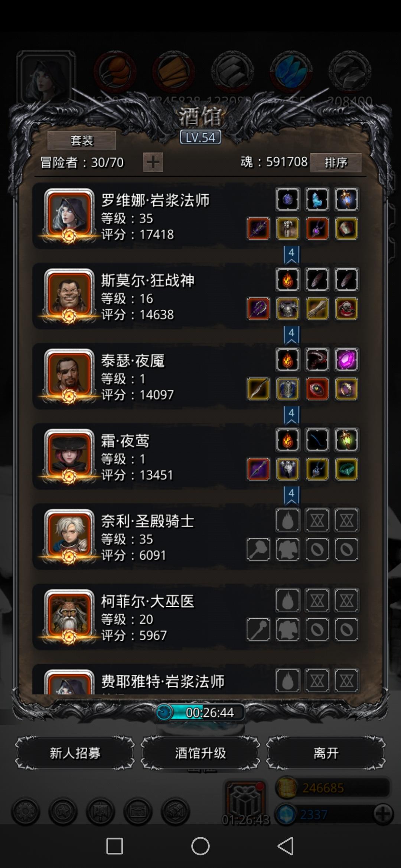Open the 套装 tab

(82, 141)
